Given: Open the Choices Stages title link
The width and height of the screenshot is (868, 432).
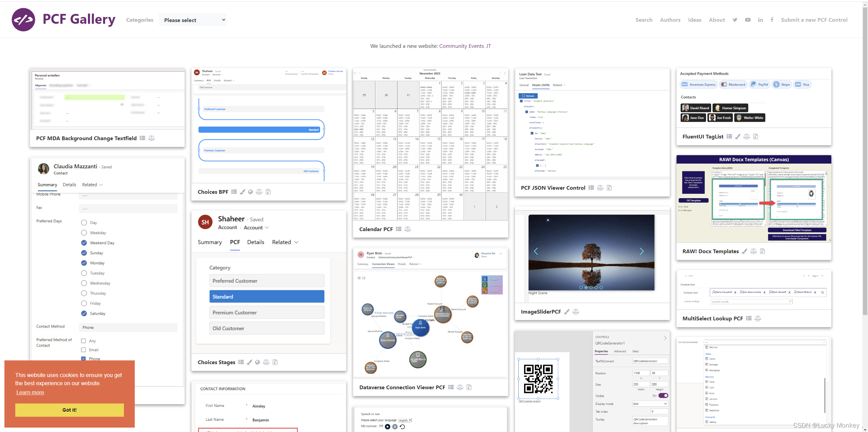Looking at the screenshot, I should [x=216, y=362].
